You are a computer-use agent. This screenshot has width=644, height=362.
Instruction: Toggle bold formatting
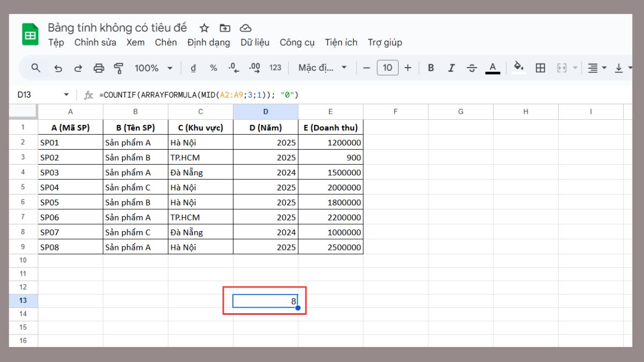pyautogui.click(x=430, y=68)
